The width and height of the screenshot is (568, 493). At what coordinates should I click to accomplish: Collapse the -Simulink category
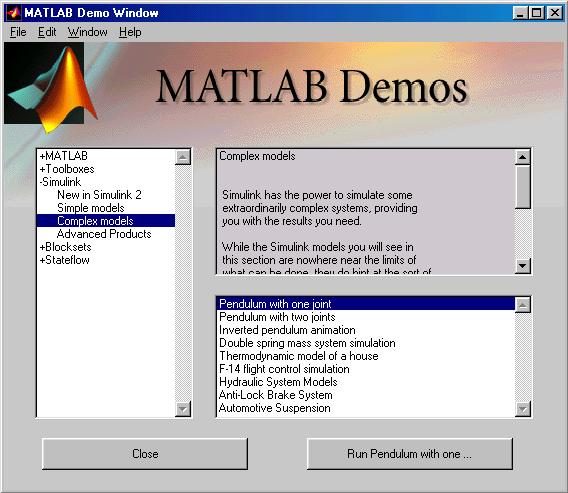pyautogui.click(x=60, y=182)
